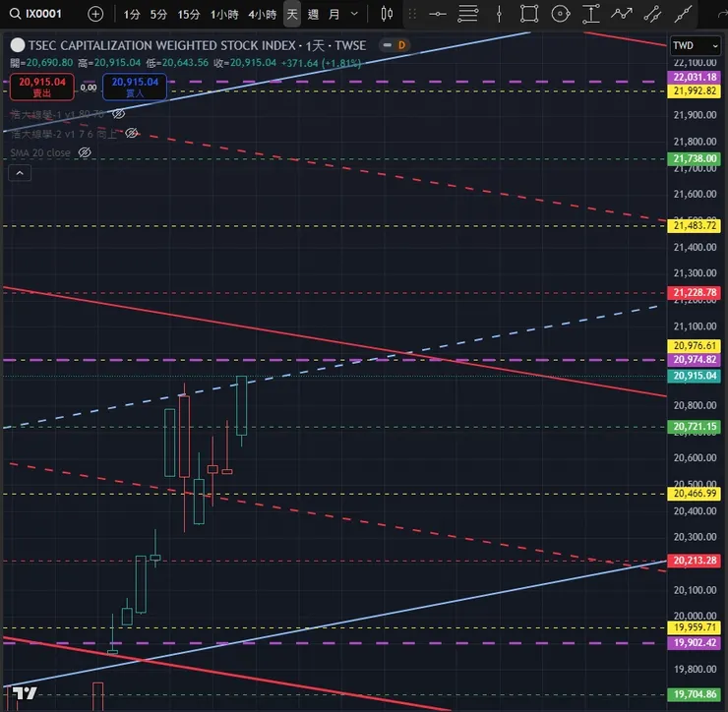This screenshot has height=712, width=728.
Task: Click the red 賣出 sell button
Action: (x=41, y=87)
